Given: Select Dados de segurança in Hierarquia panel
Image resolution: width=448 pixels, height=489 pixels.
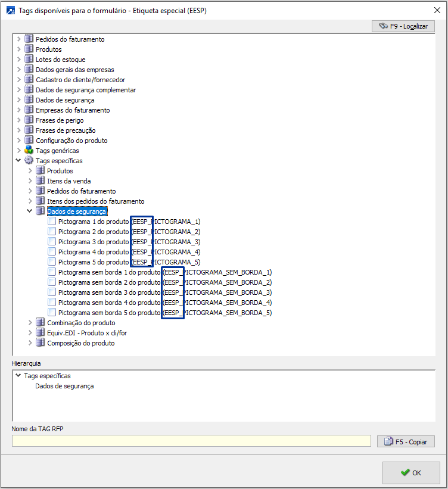Looking at the screenshot, I should click(x=64, y=386).
